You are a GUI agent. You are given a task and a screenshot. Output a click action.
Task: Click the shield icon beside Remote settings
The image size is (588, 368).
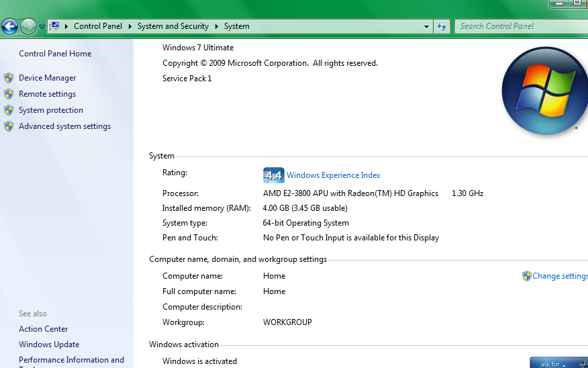click(9, 94)
